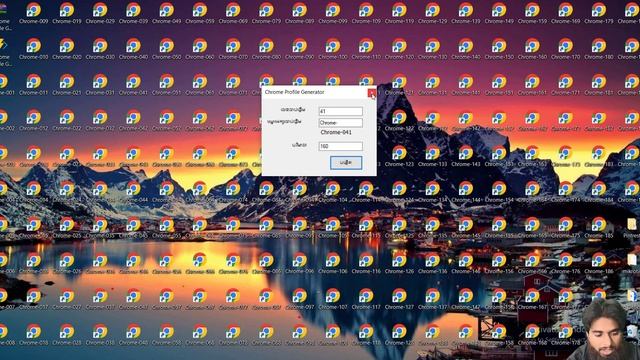Select the Chrome-106 shortcut icon
The image size is (640, 360).
click(333, 263)
